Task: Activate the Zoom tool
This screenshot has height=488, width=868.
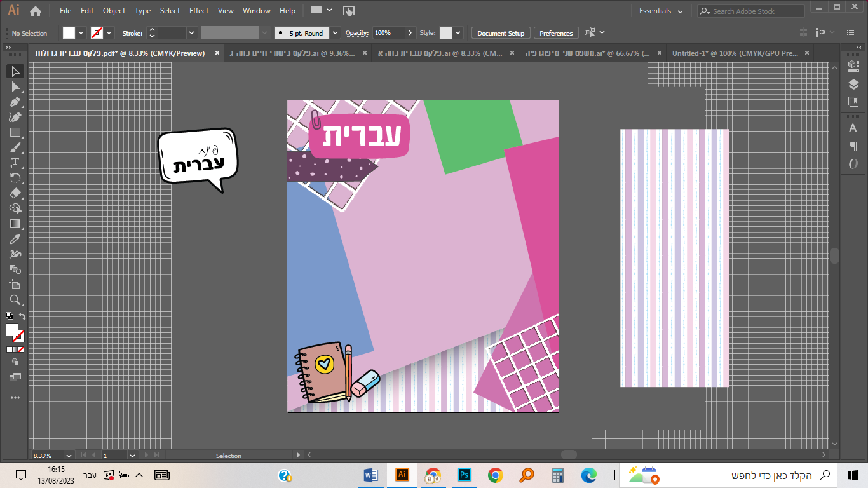Action: (x=15, y=300)
